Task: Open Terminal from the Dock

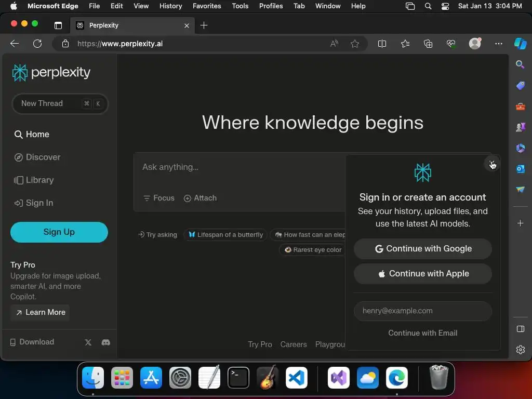Action: click(x=238, y=378)
